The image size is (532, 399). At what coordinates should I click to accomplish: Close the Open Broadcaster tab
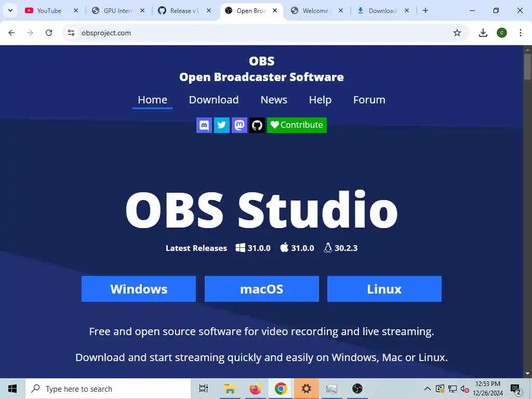tap(275, 10)
